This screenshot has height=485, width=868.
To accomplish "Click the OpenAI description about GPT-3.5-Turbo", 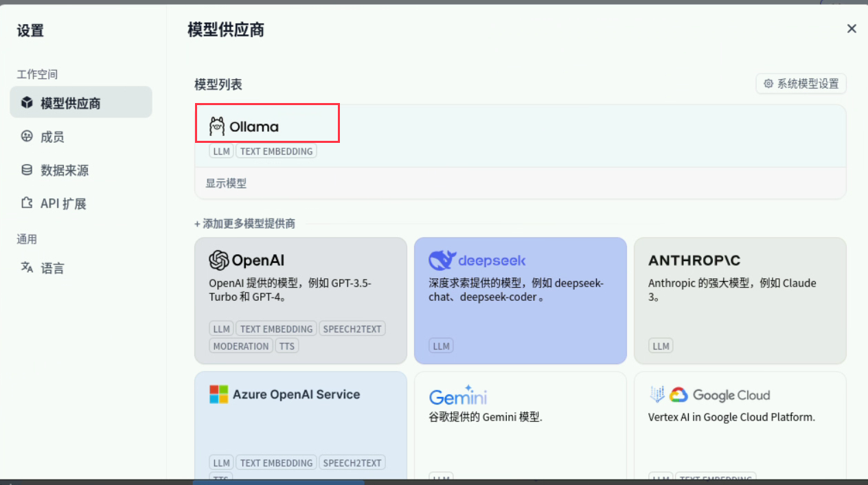I will point(290,291).
